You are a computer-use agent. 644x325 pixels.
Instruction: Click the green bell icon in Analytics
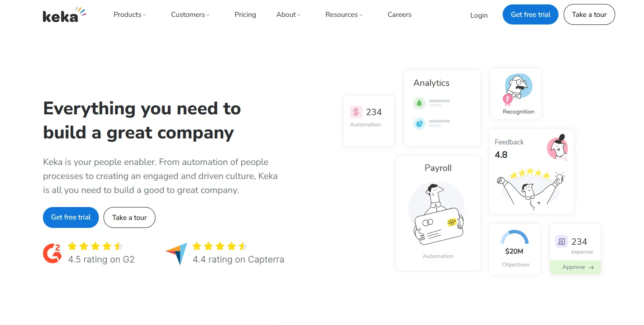click(x=419, y=103)
